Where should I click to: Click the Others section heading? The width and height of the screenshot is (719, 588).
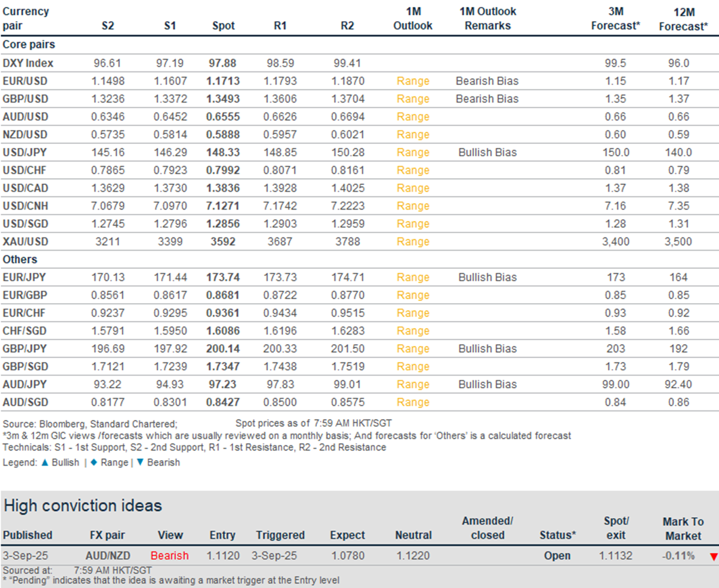(x=20, y=259)
